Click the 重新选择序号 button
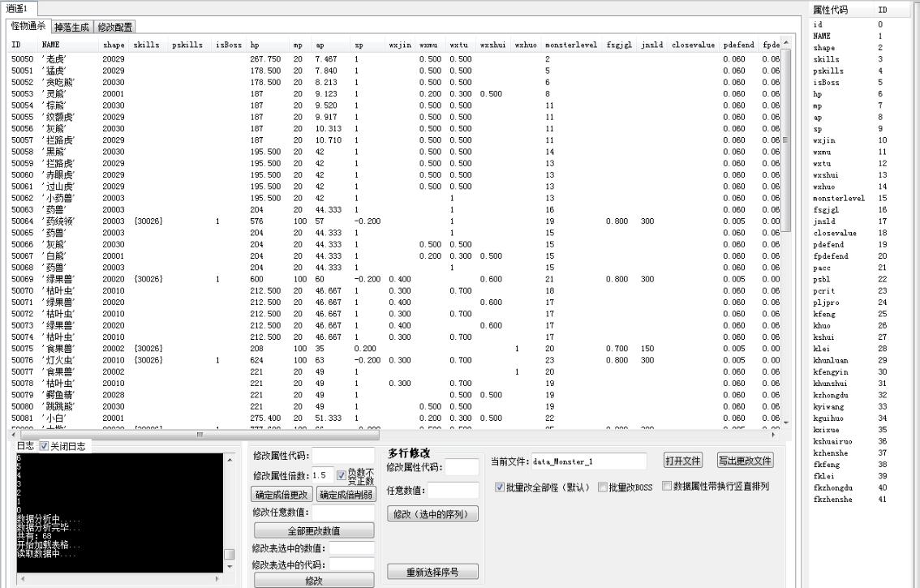 pos(432,572)
